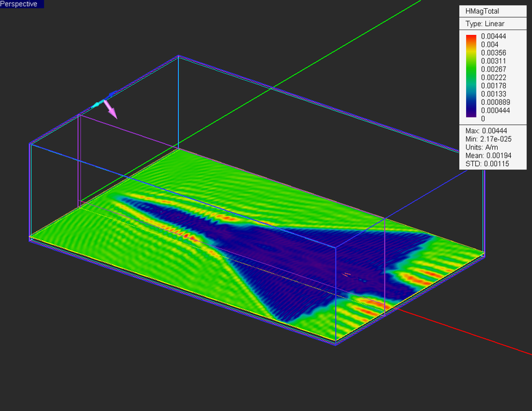Click the red top of the color bar
Viewport: 532px width, 411px height.
[470, 38]
